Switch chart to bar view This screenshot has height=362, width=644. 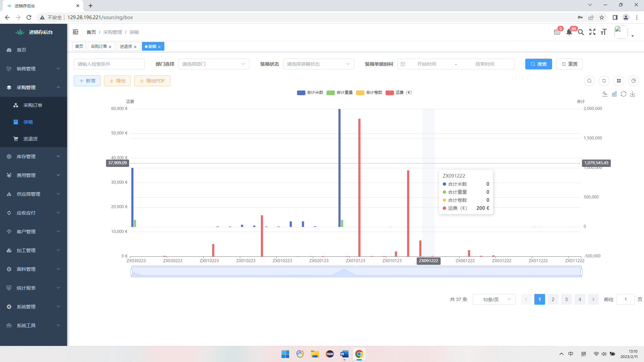click(x=614, y=94)
